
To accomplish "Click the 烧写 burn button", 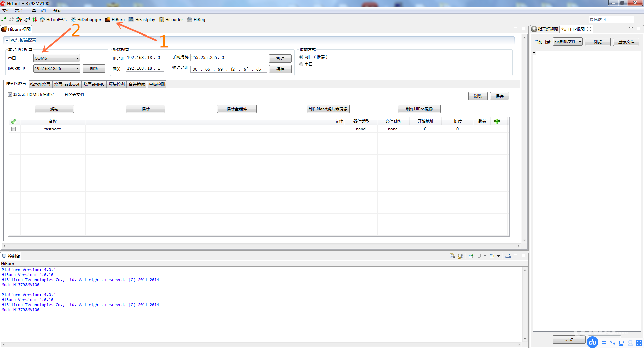I will point(54,109).
